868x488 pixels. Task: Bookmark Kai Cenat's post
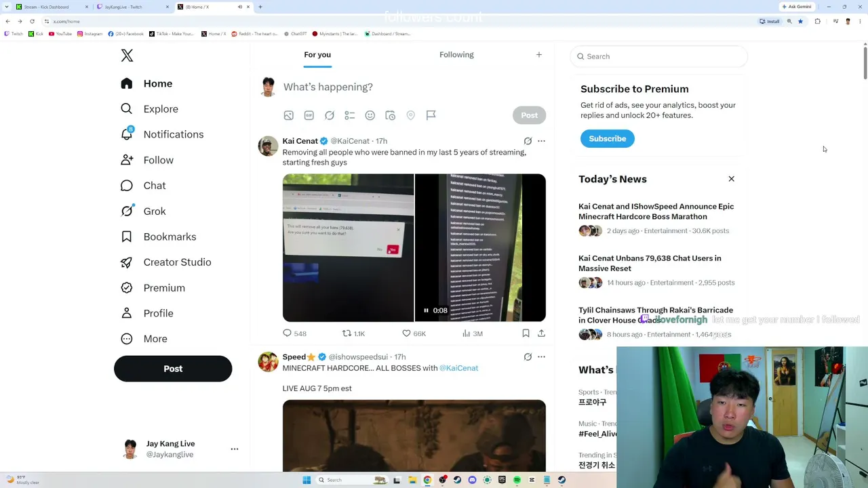coord(526,333)
